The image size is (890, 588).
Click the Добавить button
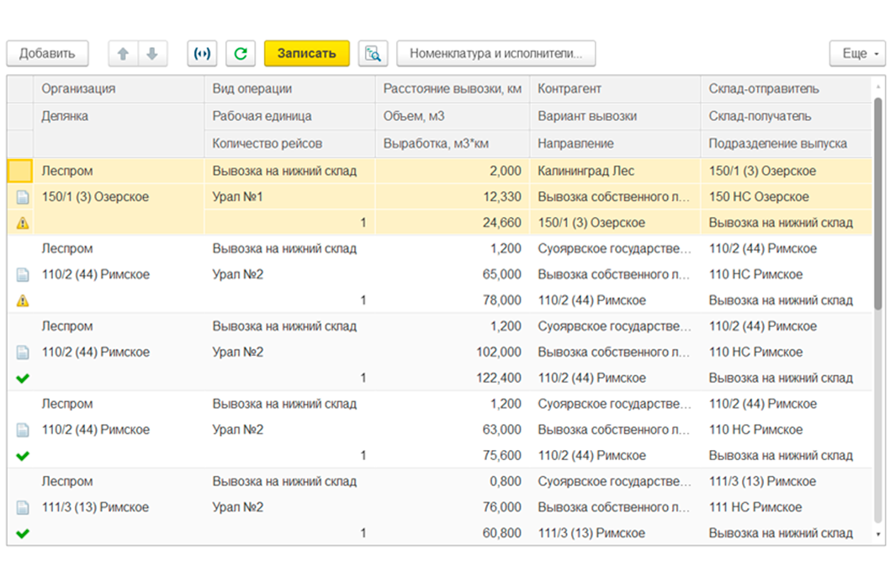click(x=48, y=54)
